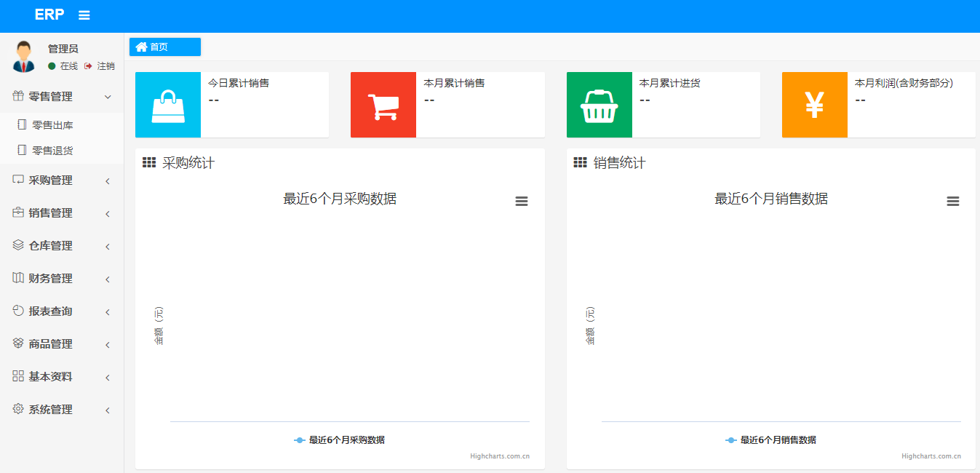Viewport: 980px width, 473px height.
Task: Click the 注销 logout link
Action: click(x=105, y=66)
